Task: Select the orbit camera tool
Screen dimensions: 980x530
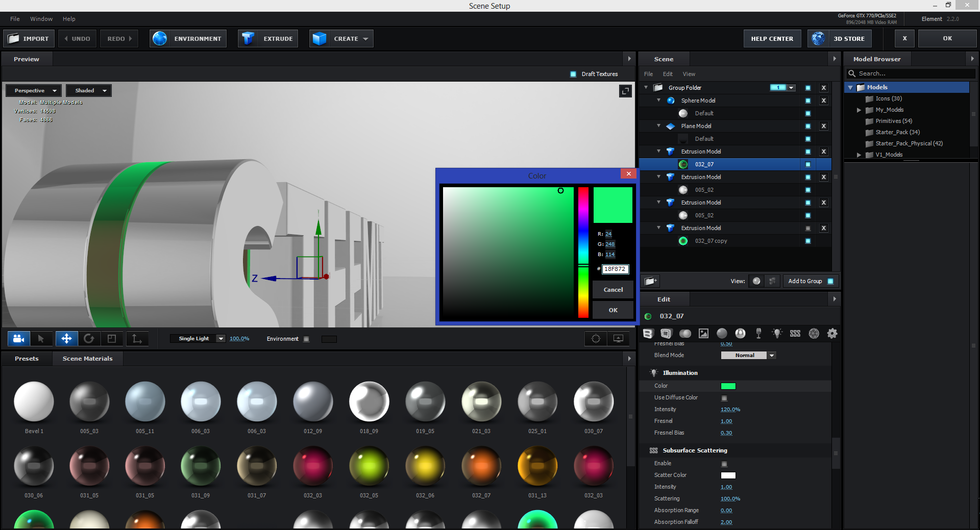Action: click(x=19, y=339)
